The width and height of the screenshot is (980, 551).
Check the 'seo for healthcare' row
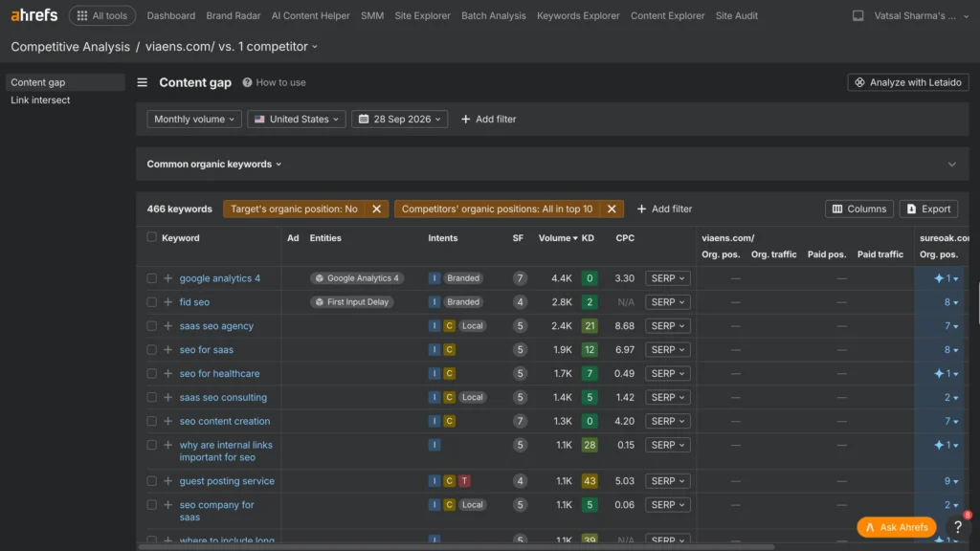(x=151, y=373)
